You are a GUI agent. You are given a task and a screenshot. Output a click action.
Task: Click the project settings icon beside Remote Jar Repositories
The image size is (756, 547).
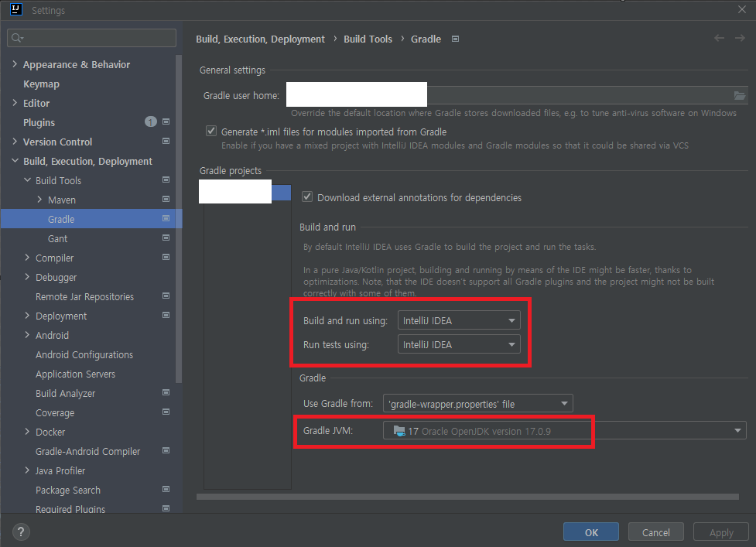click(166, 296)
